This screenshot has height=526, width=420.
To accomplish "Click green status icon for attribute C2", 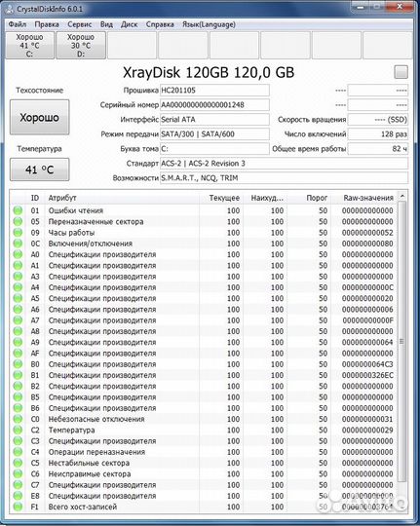I will 18,430.
